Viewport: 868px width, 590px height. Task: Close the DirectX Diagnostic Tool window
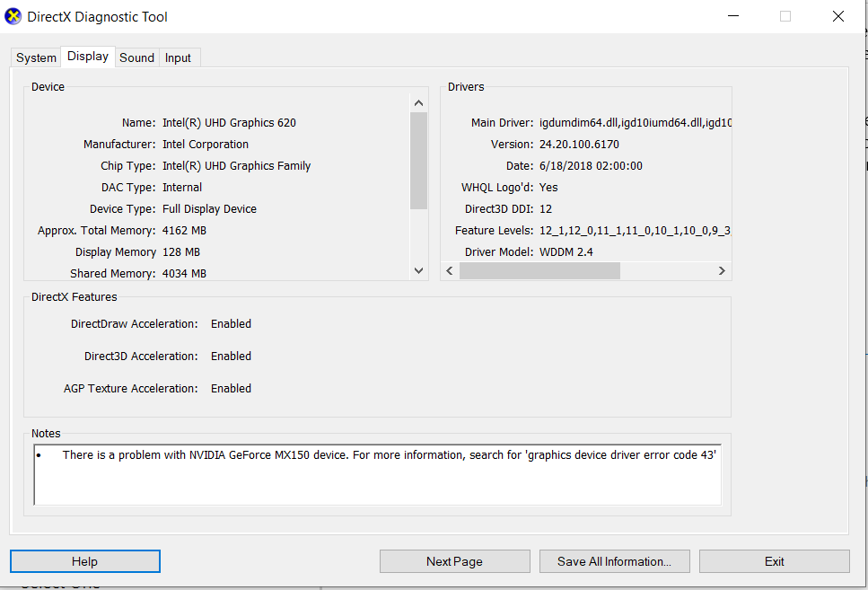coord(838,16)
